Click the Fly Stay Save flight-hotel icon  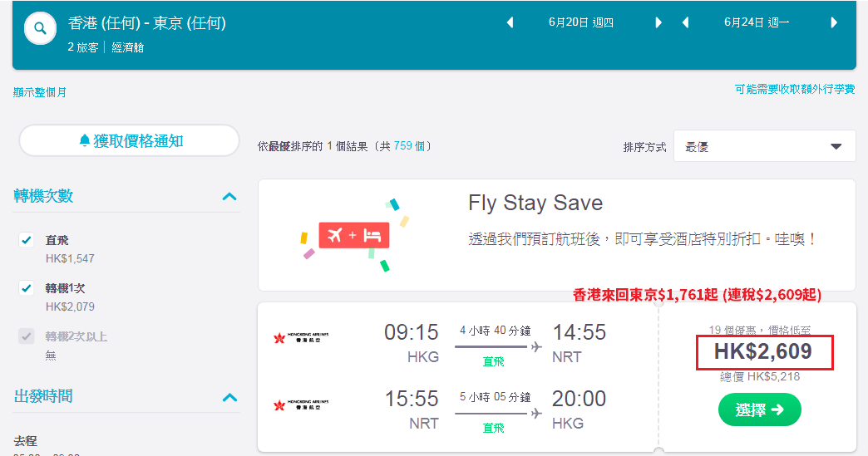(x=354, y=235)
